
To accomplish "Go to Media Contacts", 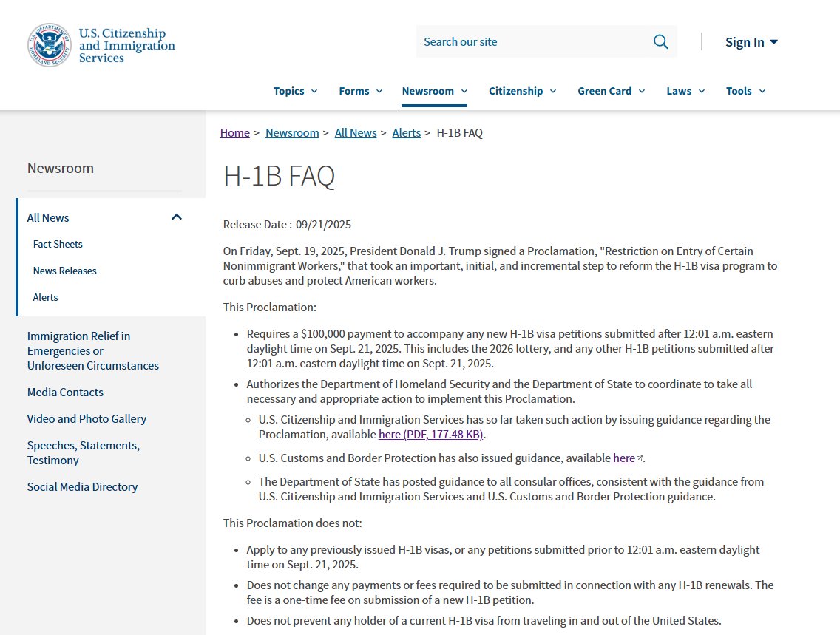I will point(65,393).
